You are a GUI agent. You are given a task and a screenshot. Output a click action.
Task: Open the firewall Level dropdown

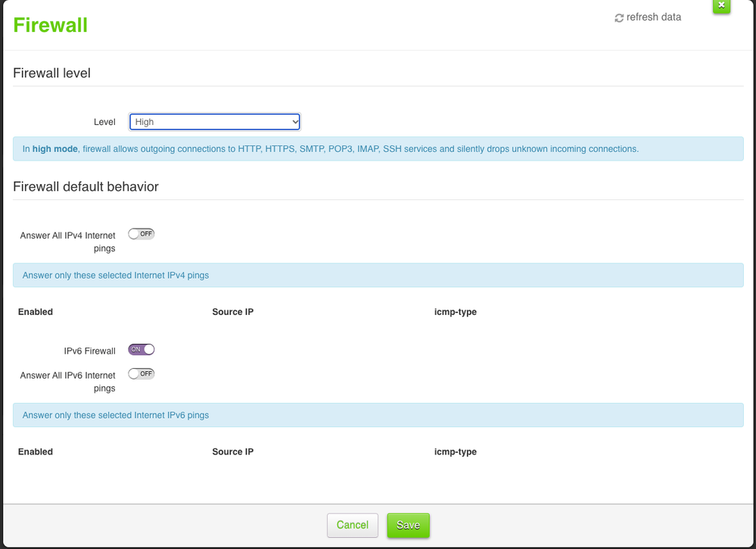pos(215,122)
